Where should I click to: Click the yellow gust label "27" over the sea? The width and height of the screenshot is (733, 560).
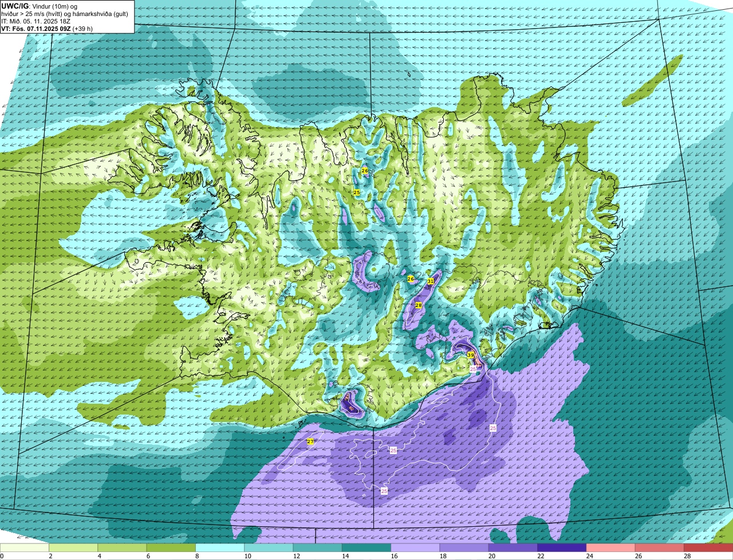point(310,441)
